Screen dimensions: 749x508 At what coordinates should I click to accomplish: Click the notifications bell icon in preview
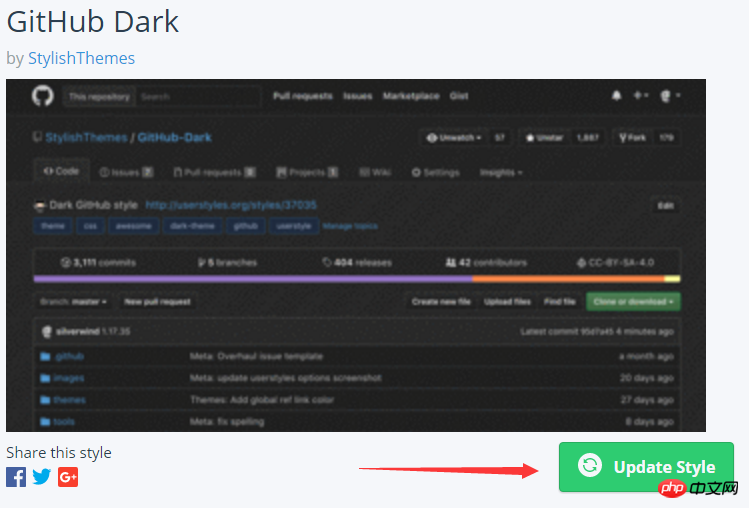(617, 96)
